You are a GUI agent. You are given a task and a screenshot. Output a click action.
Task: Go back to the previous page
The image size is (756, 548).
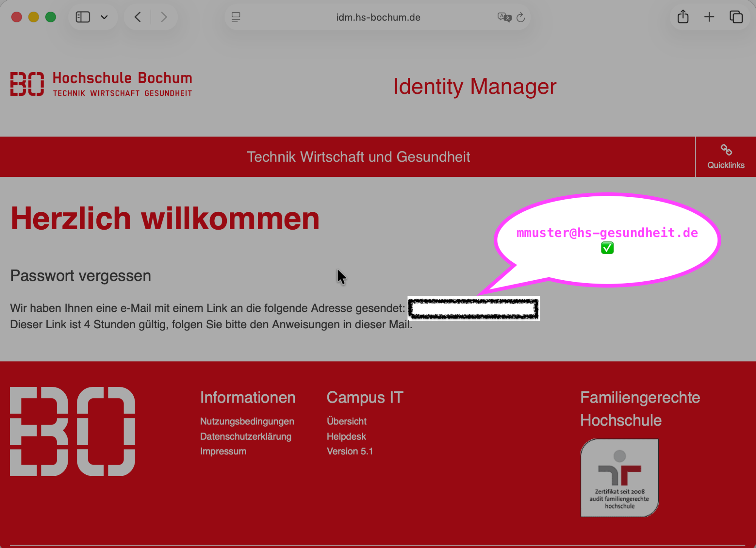(138, 17)
